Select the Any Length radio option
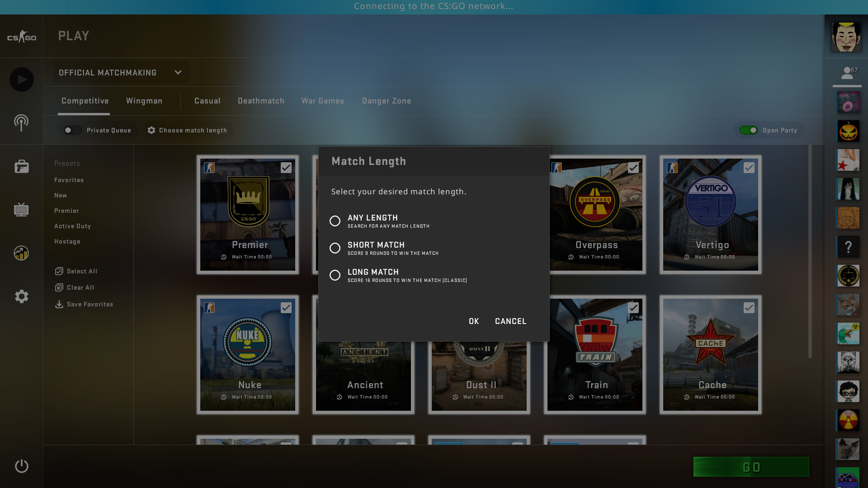 click(x=335, y=221)
